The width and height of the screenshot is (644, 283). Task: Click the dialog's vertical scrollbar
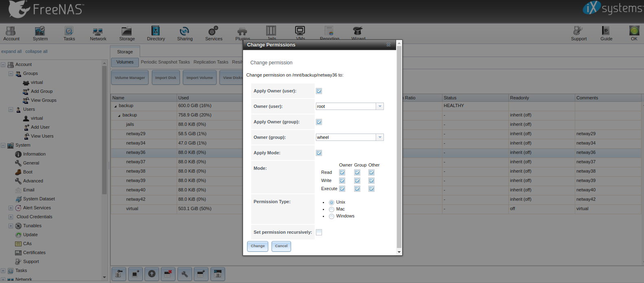(x=399, y=147)
